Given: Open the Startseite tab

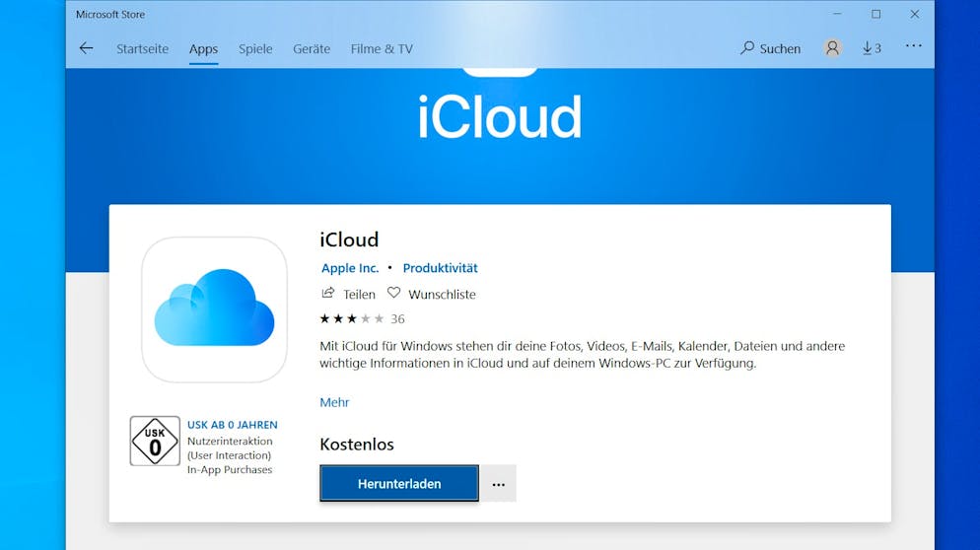Looking at the screenshot, I should [x=143, y=48].
